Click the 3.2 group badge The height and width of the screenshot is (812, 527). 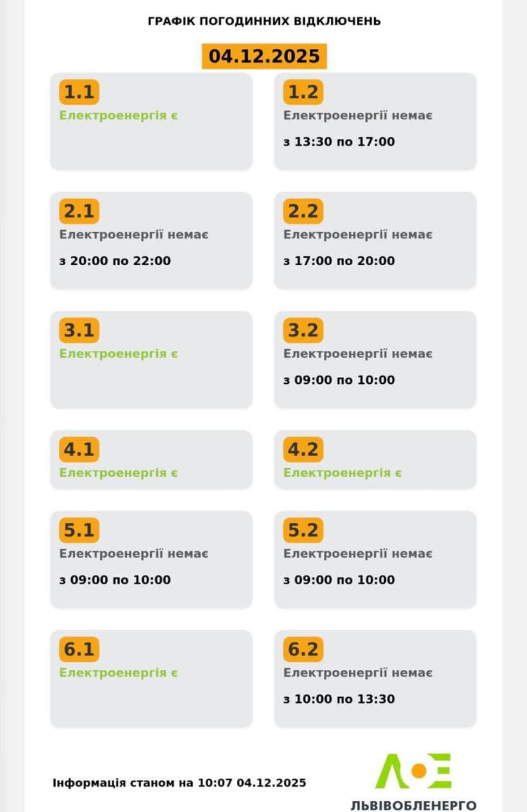coord(303,331)
